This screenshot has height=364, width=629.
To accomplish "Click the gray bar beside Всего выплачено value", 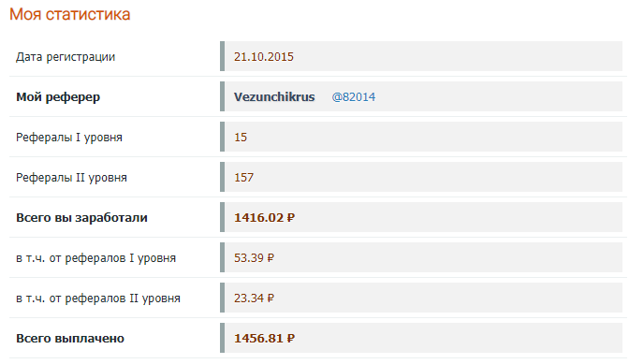I will tap(222, 338).
